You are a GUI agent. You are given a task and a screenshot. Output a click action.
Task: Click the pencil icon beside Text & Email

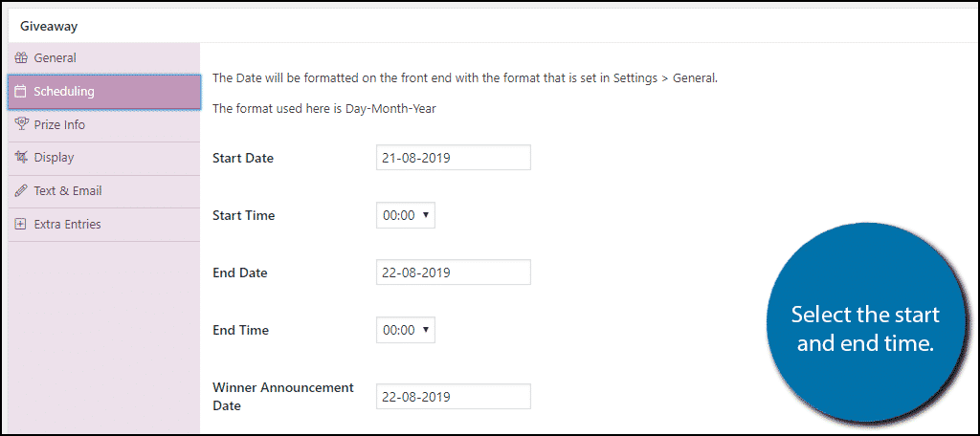pyautogui.click(x=21, y=191)
